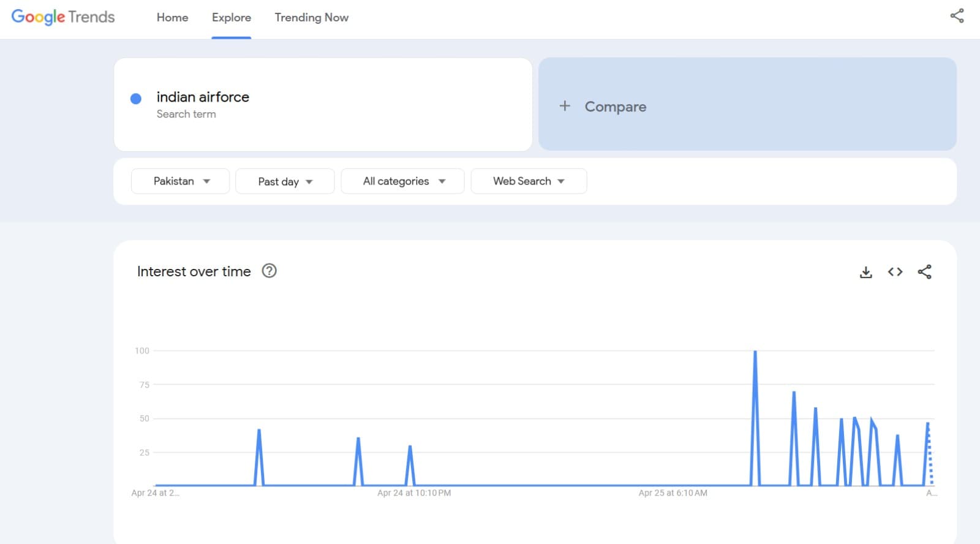This screenshot has height=544, width=980.
Task: Edit the indian airforce search term
Action: [x=203, y=97]
